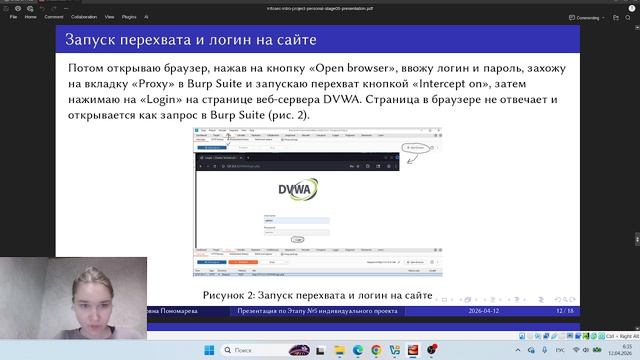640x360 pixels.
Task: Open the taskbar clock and date
Action: point(620,350)
